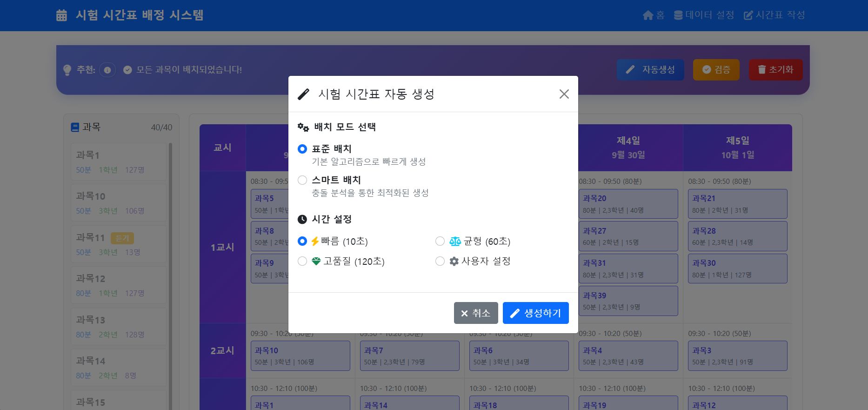The width and height of the screenshot is (868, 410).
Task: Click the balance scale icon for 균형
Action: [455, 241]
